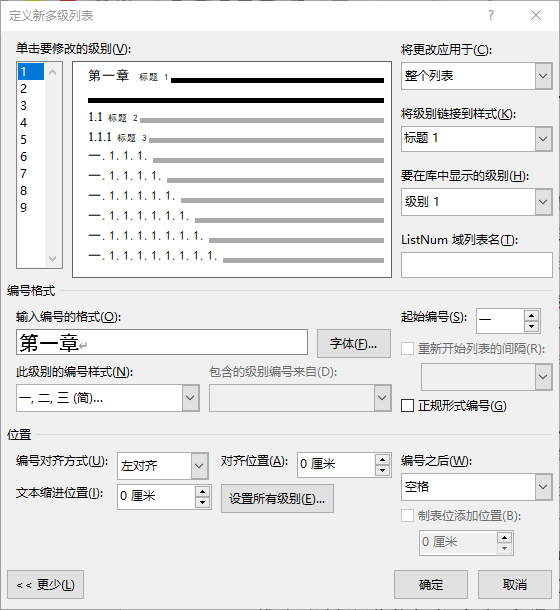Screen dimensions: 560x610
Task: Click the 设置所有级别 button
Action: (277, 499)
